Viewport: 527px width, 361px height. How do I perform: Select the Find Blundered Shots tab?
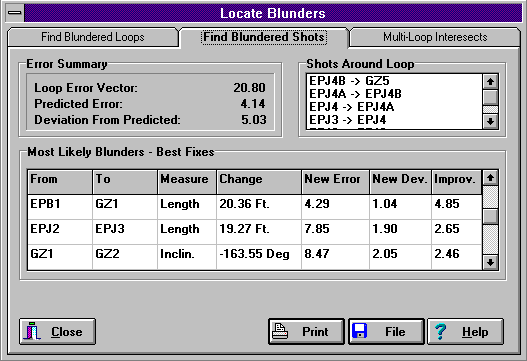pyautogui.click(x=264, y=37)
